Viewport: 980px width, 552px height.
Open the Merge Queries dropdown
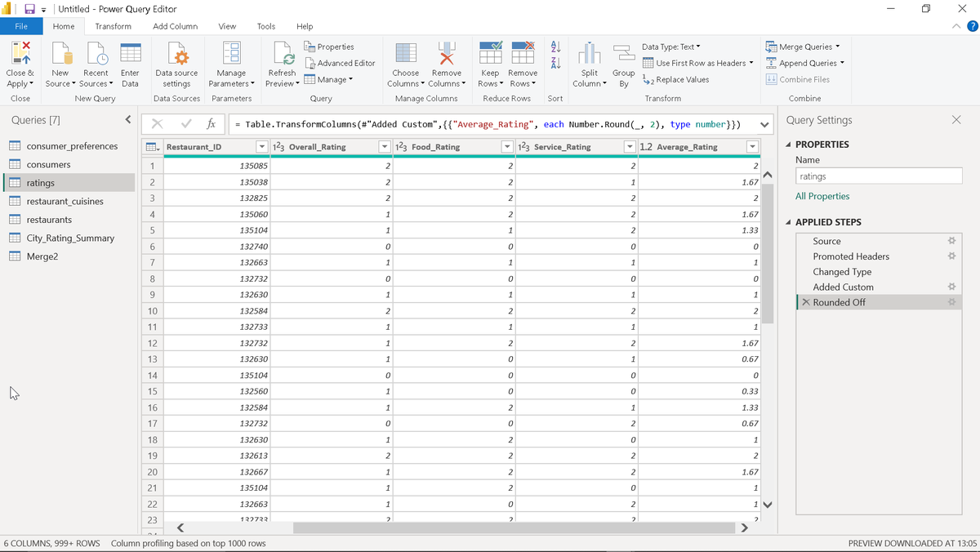[x=804, y=47]
